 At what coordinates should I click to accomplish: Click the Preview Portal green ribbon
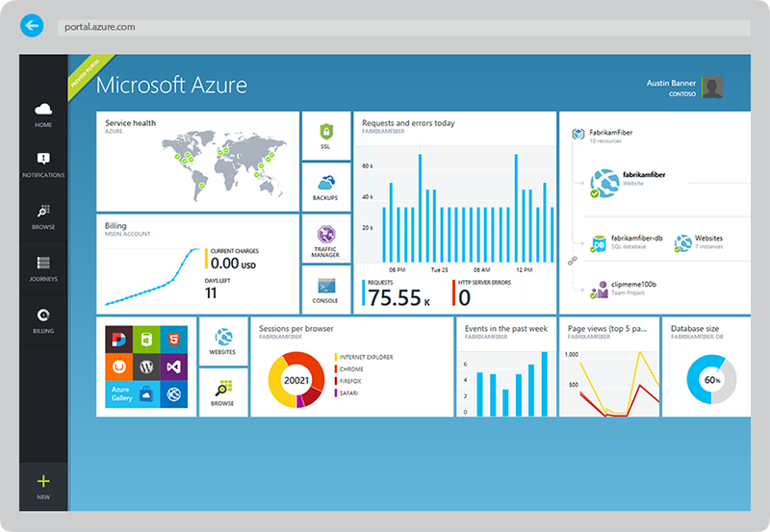(x=88, y=75)
